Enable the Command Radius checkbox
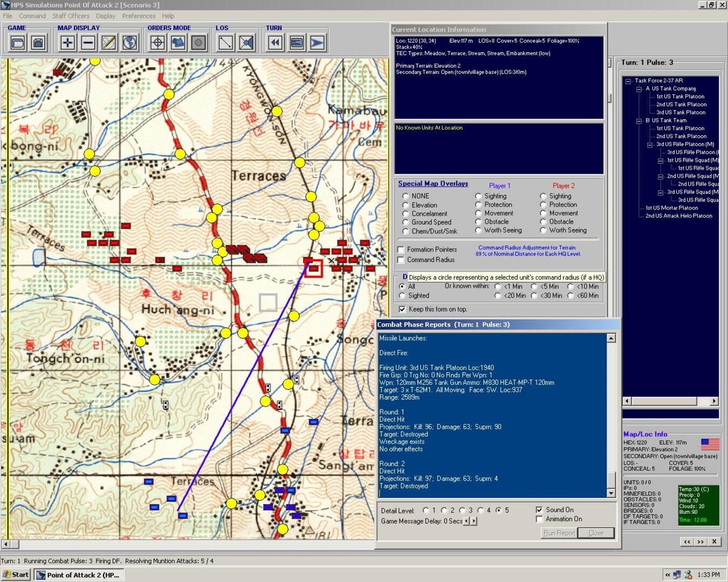The height and width of the screenshot is (582, 728). [x=401, y=260]
